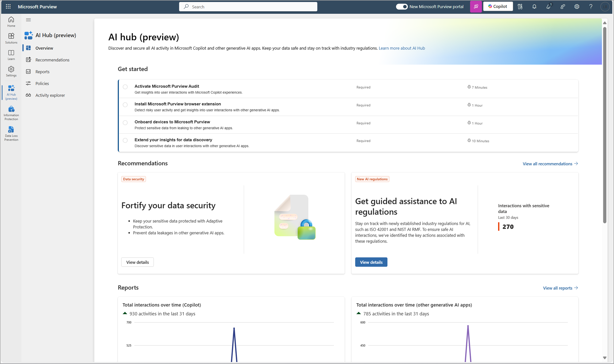
Task: Click View all recommendations link
Action: [548, 163]
